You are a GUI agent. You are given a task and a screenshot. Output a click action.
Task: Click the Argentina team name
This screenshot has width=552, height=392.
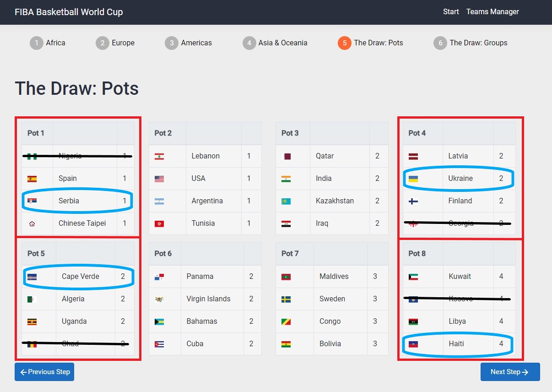[x=207, y=201]
